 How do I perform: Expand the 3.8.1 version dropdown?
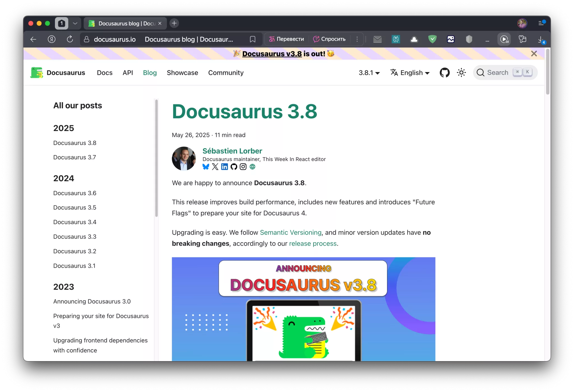369,73
